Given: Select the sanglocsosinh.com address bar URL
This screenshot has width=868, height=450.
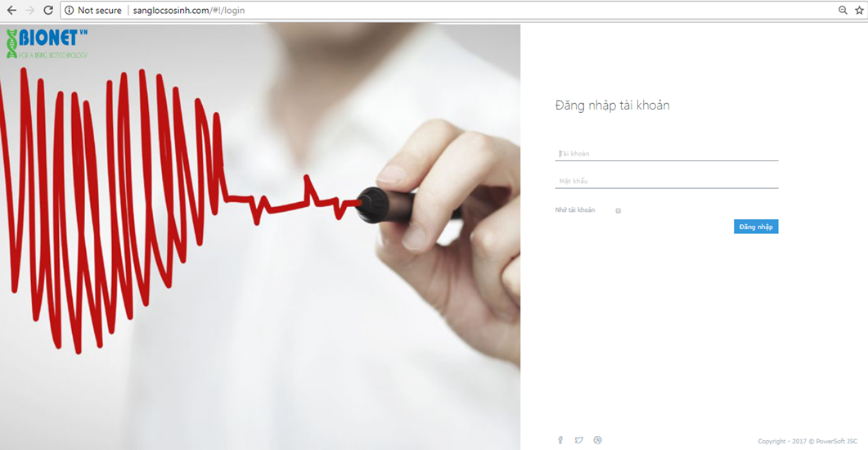Looking at the screenshot, I should pyautogui.click(x=189, y=10).
